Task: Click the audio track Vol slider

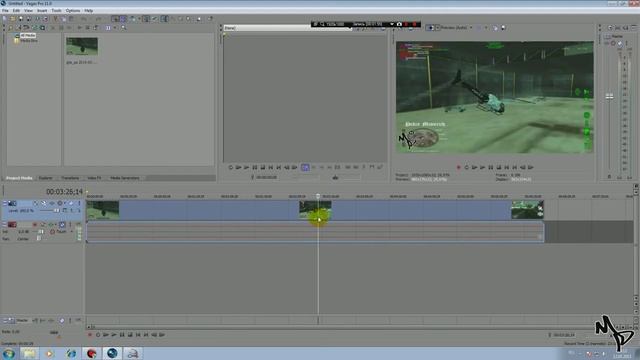Action: point(41,232)
